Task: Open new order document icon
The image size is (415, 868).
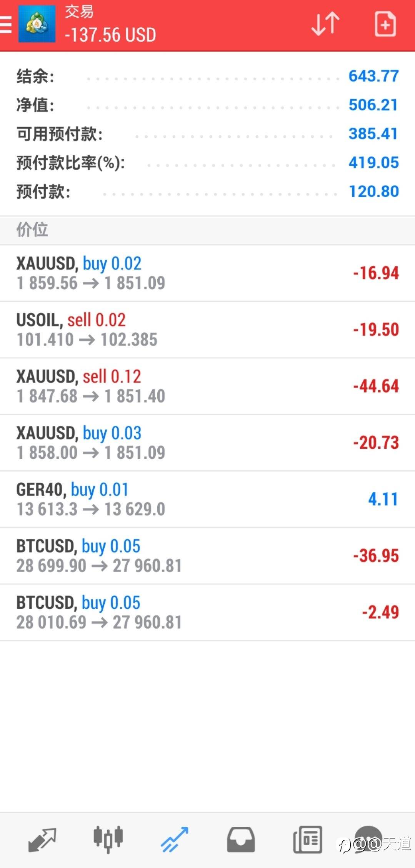Action: (x=385, y=25)
